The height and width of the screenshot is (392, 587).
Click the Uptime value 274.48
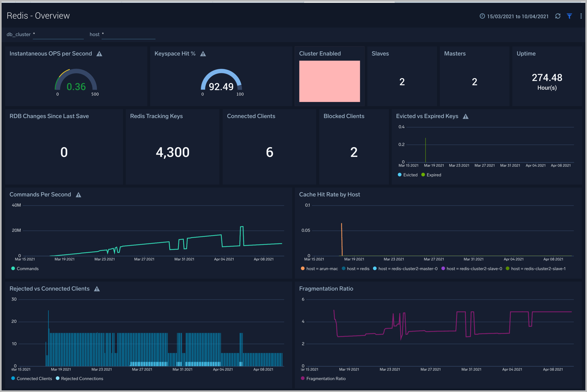(547, 78)
